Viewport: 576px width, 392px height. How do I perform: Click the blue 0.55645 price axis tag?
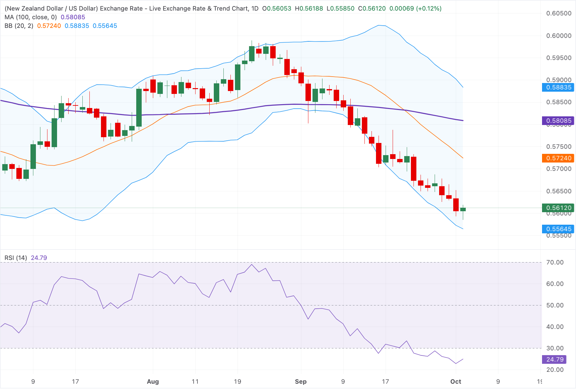pos(558,229)
